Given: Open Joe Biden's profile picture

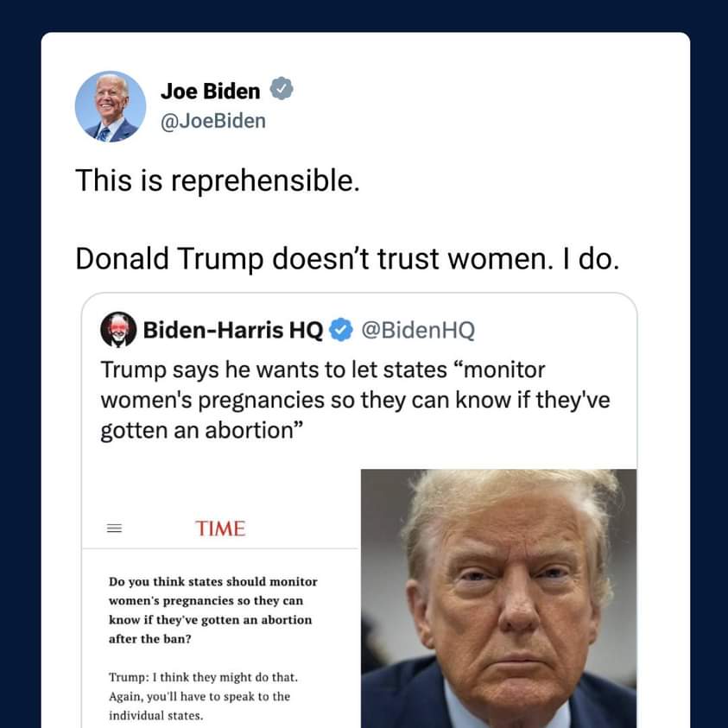Looking at the screenshot, I should tap(111, 106).
